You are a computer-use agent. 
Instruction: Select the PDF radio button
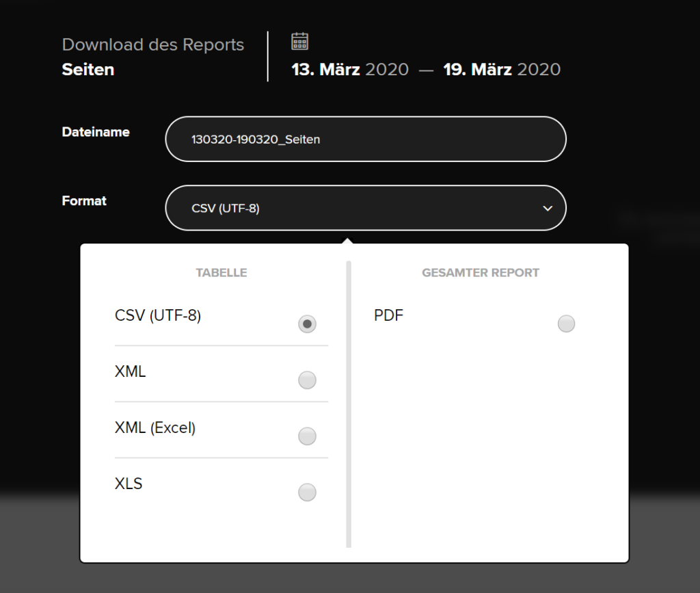pyautogui.click(x=566, y=324)
